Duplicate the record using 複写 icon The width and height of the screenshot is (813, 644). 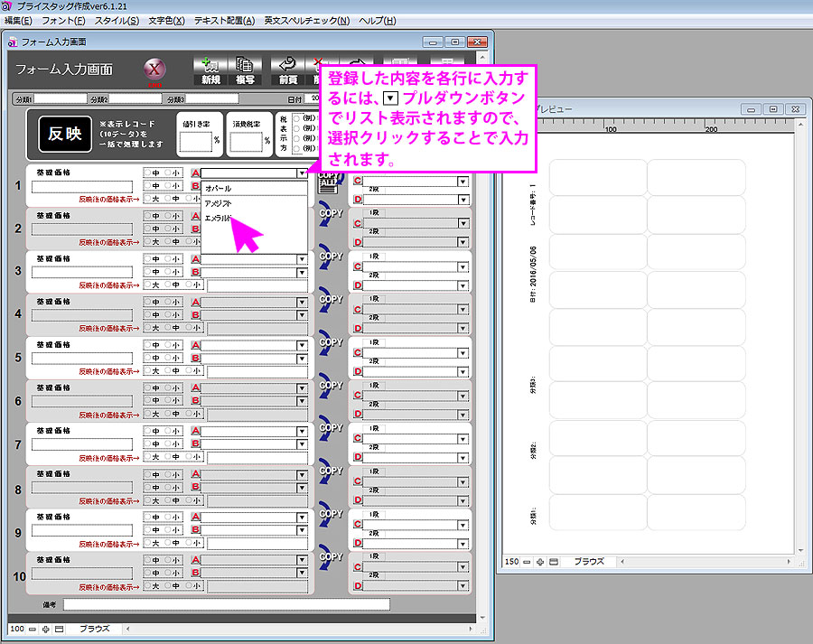click(x=244, y=70)
